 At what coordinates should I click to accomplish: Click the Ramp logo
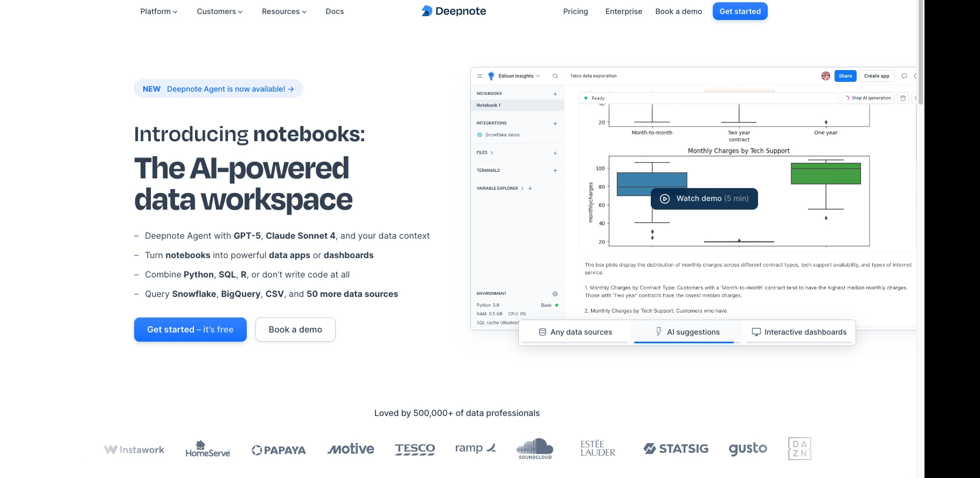(x=475, y=448)
